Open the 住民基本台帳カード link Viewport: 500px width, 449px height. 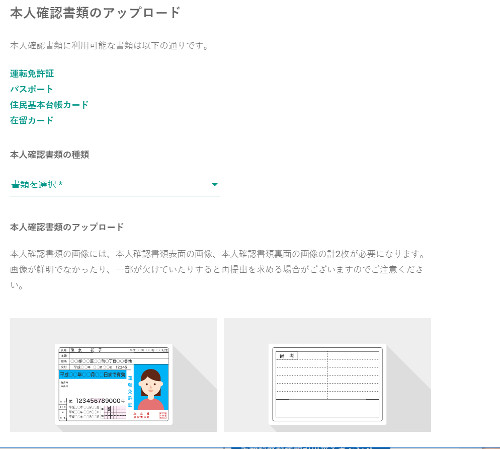click(x=49, y=105)
